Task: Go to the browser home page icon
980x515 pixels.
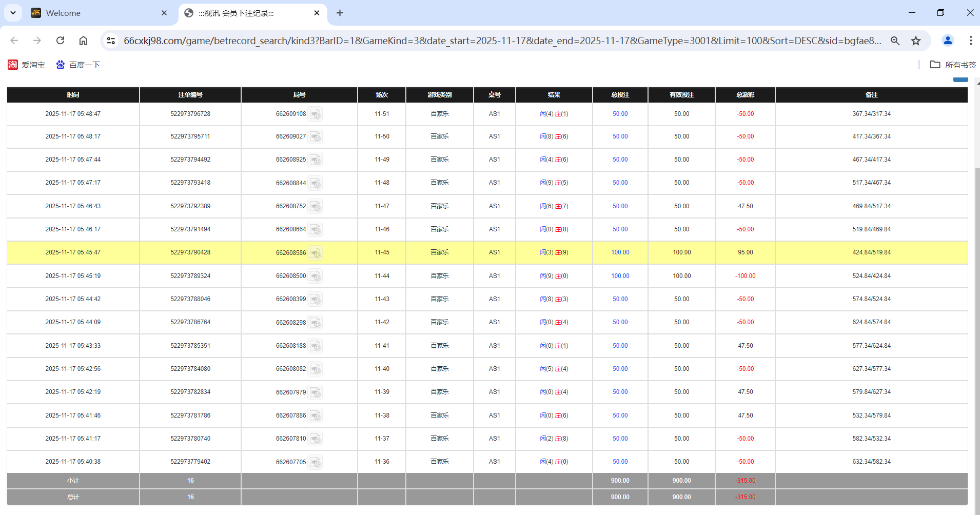Action: point(83,41)
